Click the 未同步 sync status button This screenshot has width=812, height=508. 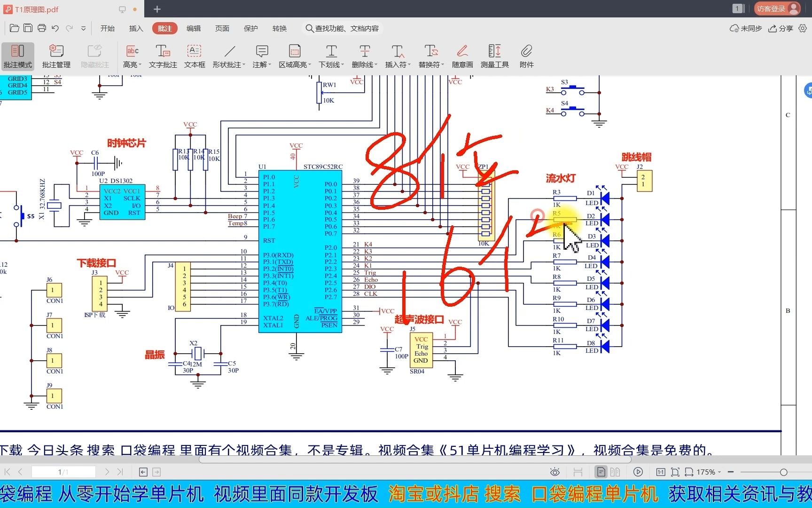(746, 28)
